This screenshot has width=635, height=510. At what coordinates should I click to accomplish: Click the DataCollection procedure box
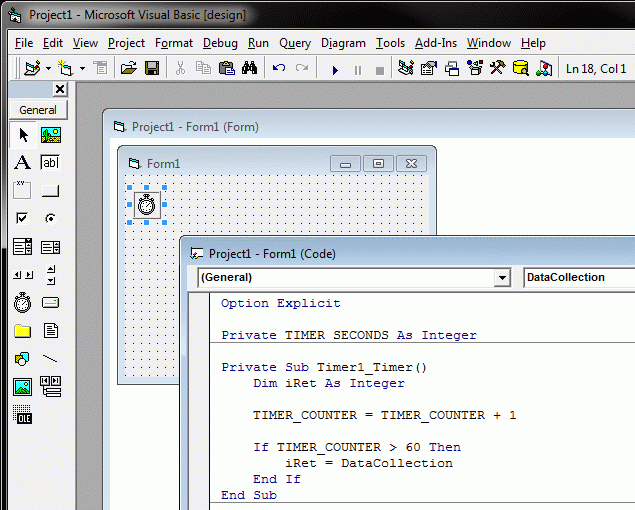[579, 277]
